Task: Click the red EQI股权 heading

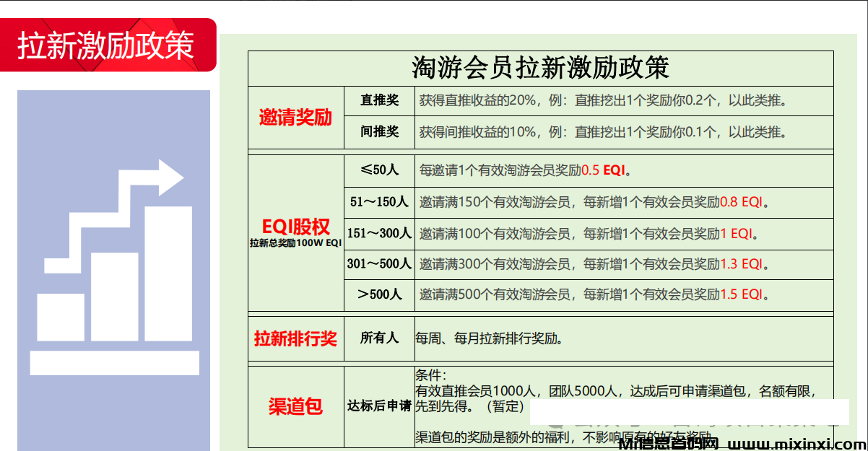Action: pos(295,227)
